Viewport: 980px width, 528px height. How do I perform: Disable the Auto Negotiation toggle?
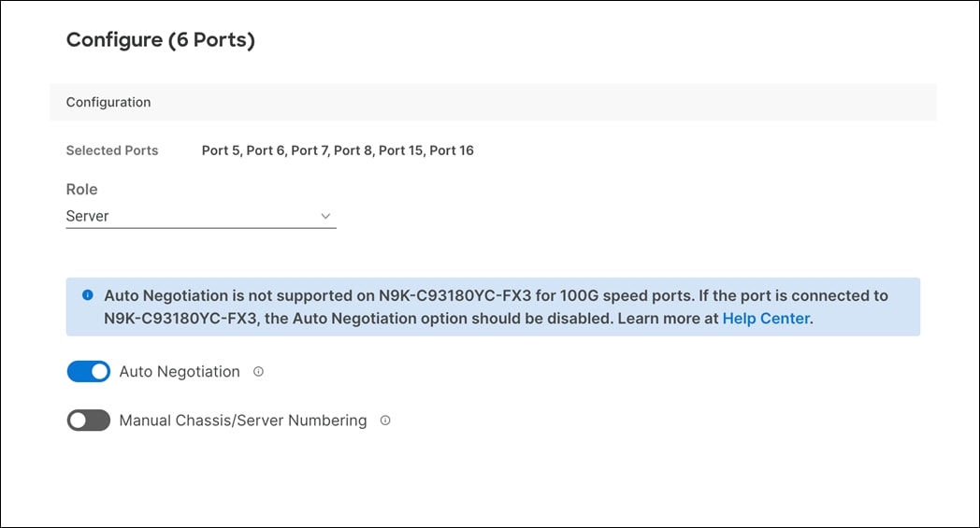89,372
